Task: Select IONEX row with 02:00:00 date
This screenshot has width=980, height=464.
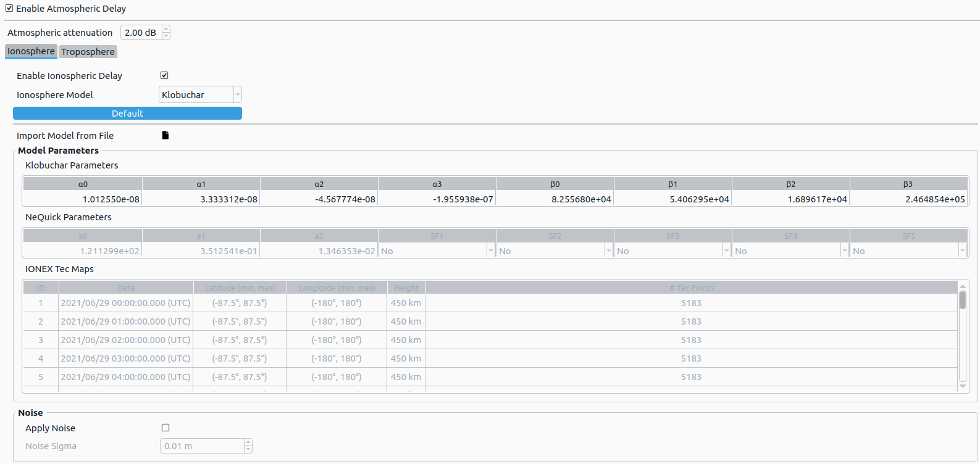Action: (125, 340)
